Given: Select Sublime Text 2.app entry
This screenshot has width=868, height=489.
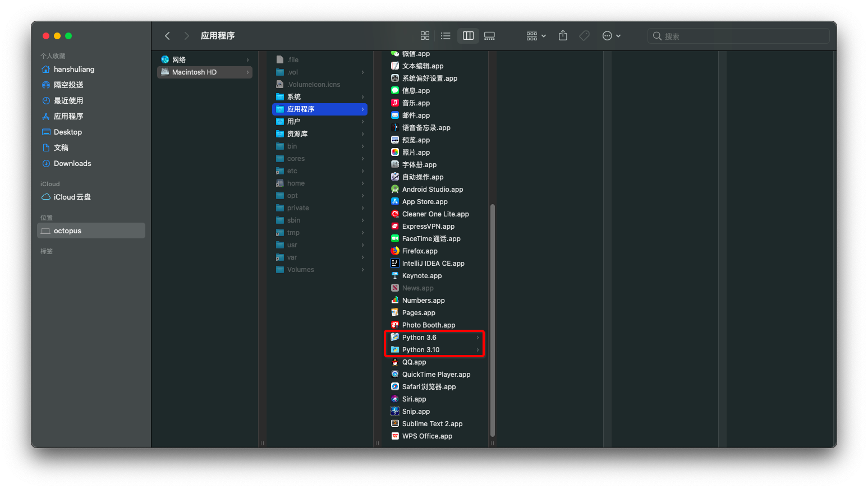Looking at the screenshot, I should (435, 424).
